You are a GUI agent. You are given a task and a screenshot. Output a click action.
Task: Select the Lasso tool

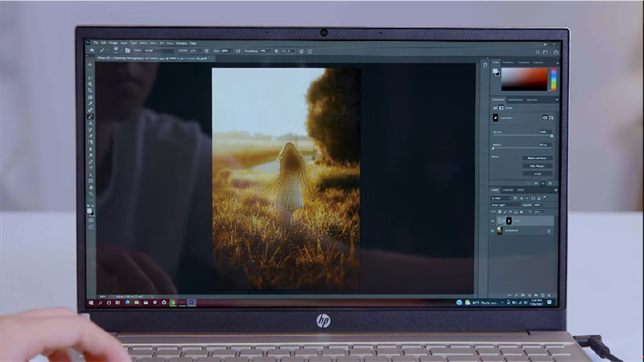click(90, 77)
